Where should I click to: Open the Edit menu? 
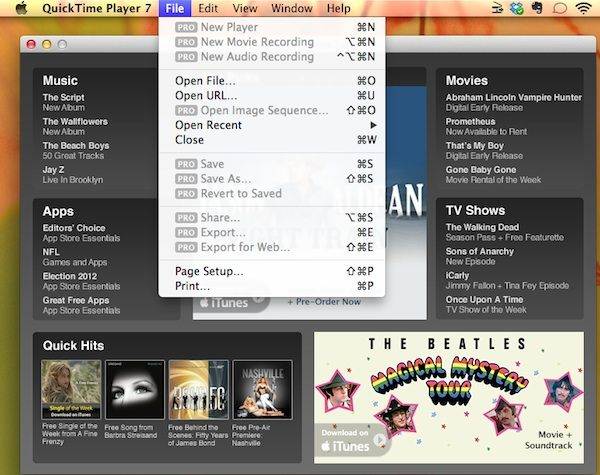pyautogui.click(x=208, y=8)
